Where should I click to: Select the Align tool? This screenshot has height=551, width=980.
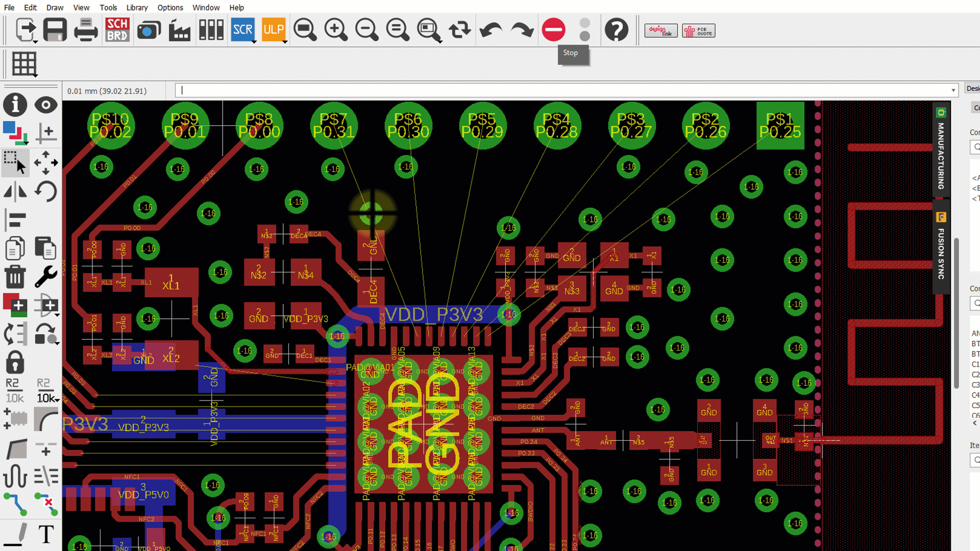point(15,220)
